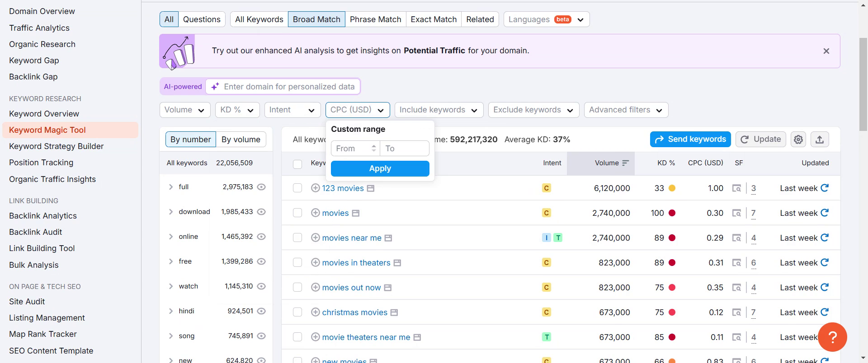The image size is (868, 363).
Task: Refresh 'christmas movies' row data
Action: tap(825, 312)
